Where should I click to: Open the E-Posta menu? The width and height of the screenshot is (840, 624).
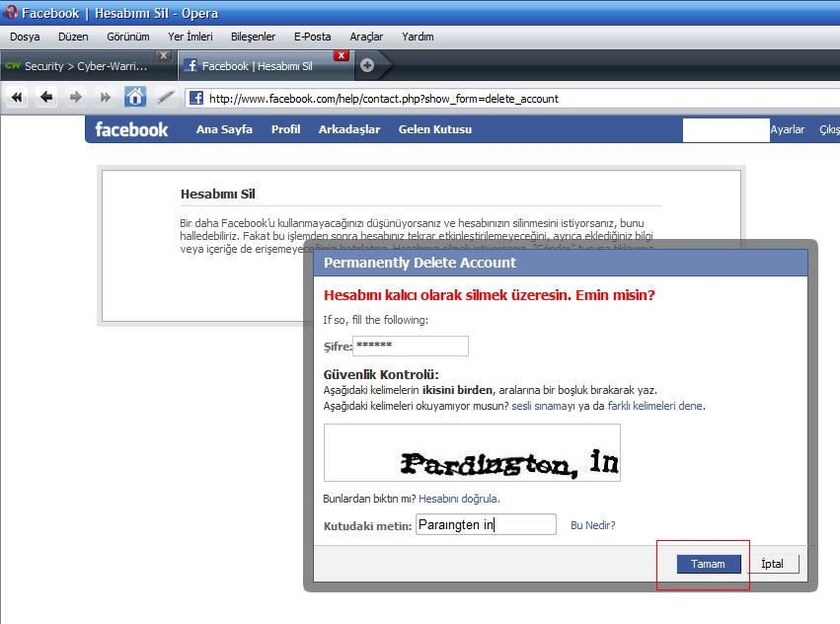[312, 37]
